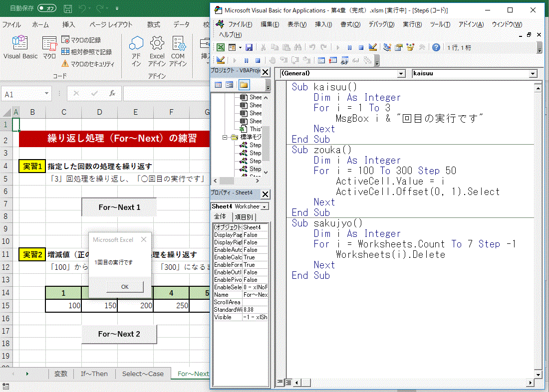This screenshot has width=549, height=392.
Task: Toggle the 自動保存 AutoSave switch
Action: tap(47, 8)
